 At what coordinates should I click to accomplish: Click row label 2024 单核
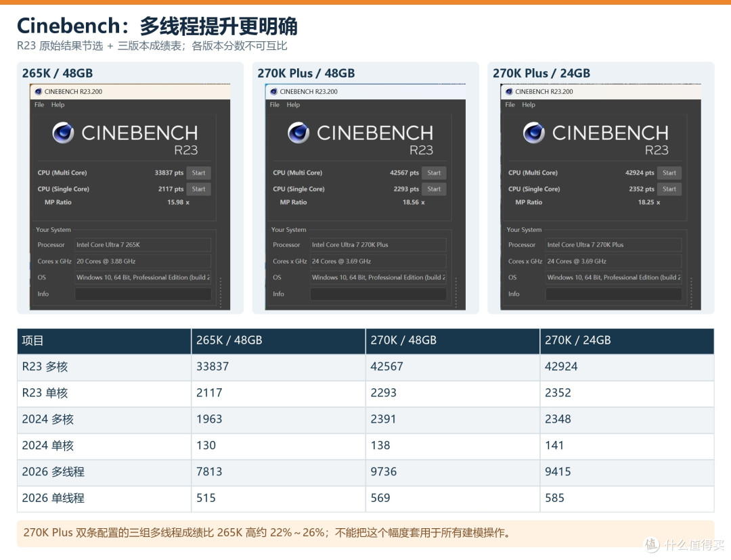point(47,446)
